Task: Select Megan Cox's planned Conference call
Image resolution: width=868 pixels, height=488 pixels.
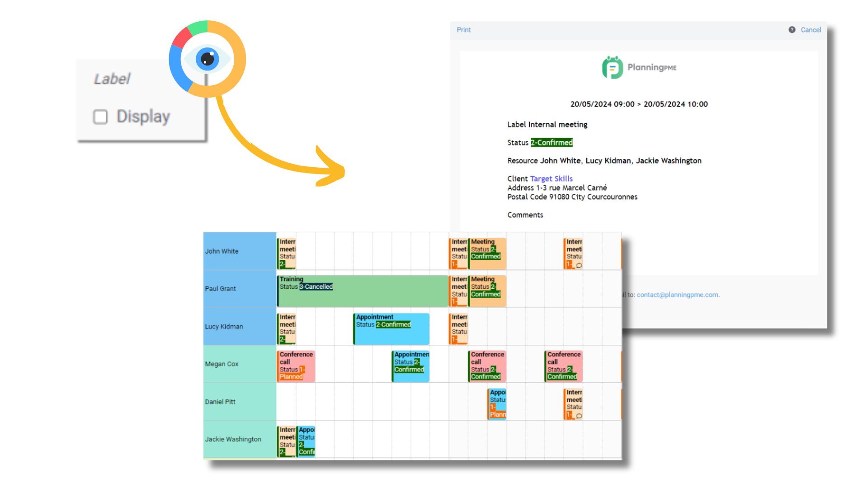Action: [x=296, y=365]
